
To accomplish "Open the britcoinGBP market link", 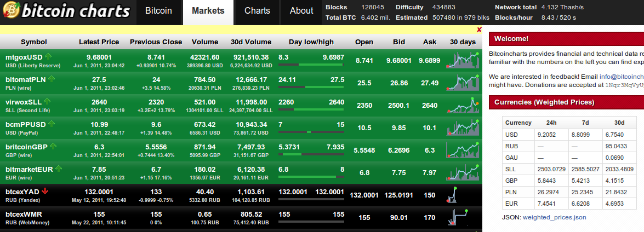I will click(x=27, y=147).
